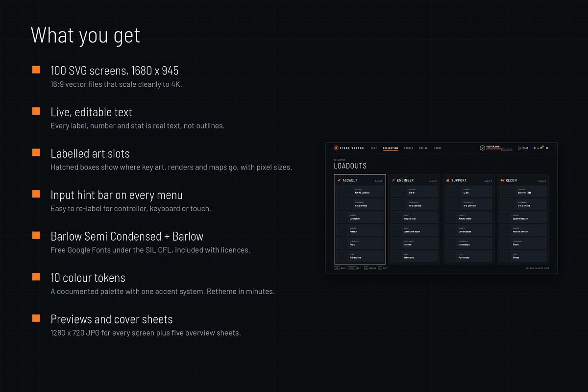The image size is (588, 392).
Task: Open the friends icon in top bar
Action: pyautogui.click(x=535, y=148)
